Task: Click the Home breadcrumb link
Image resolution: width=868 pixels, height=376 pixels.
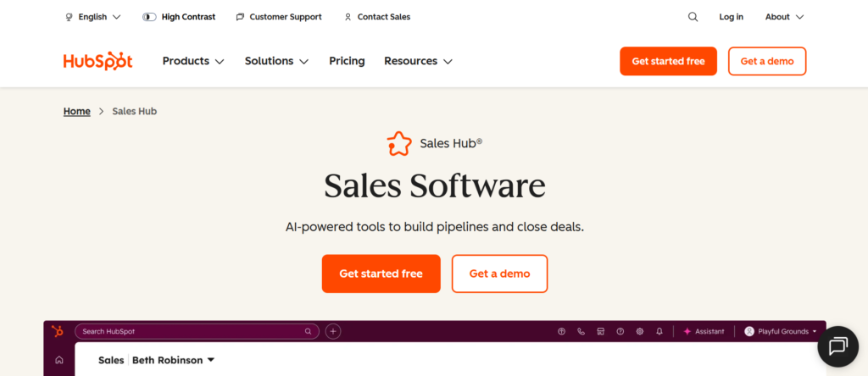Action: point(76,111)
